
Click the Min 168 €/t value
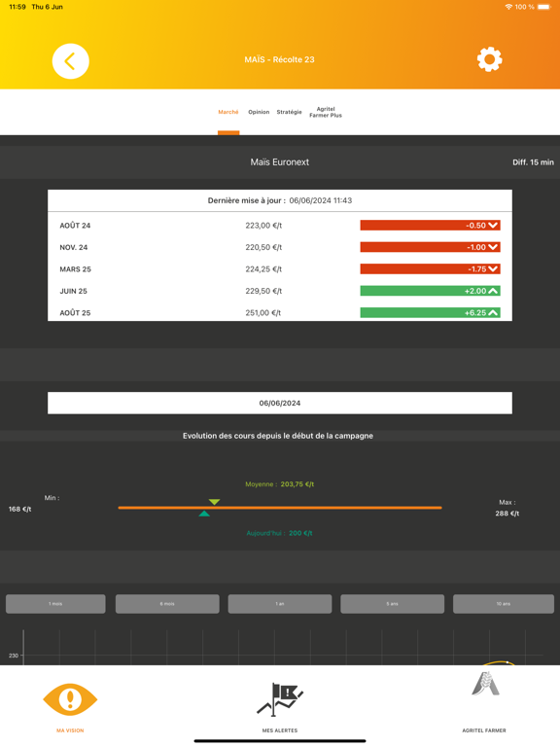pos(20,510)
